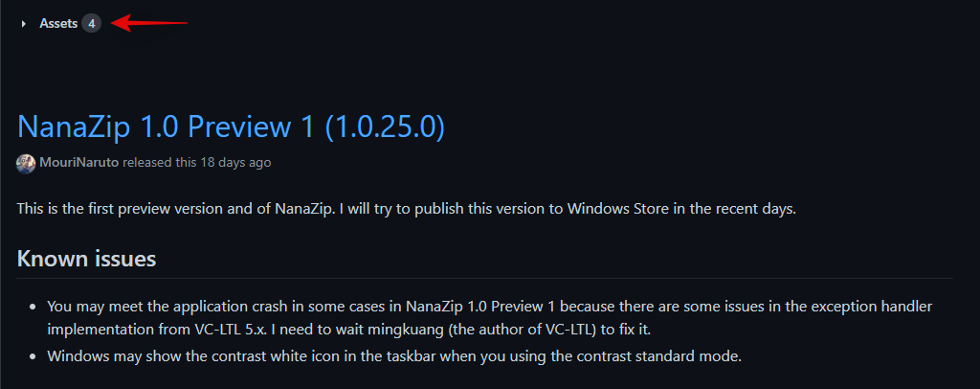Click the "(1.0.25.0)" version number in the title
980x389 pixels.
tap(382, 126)
